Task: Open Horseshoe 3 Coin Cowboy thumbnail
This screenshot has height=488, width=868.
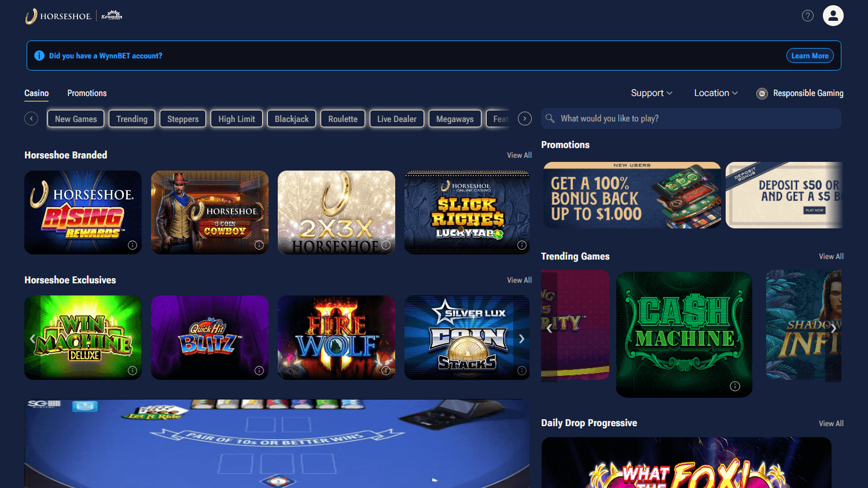Action: [209, 212]
